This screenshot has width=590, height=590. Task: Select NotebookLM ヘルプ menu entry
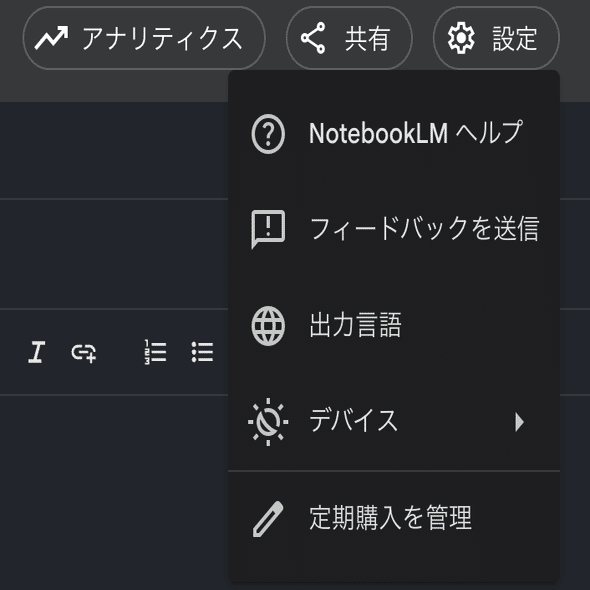click(394, 134)
